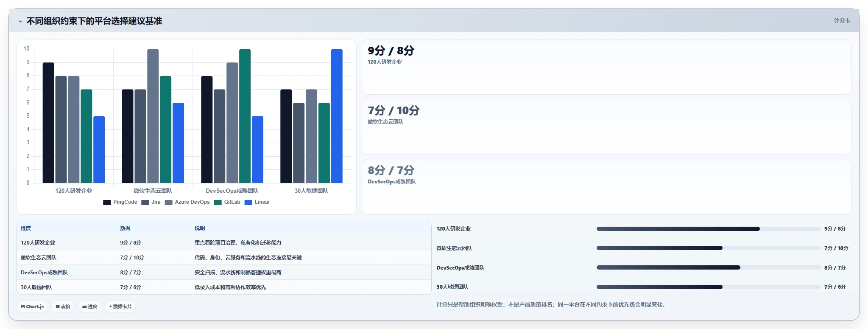Toggle GitLab series in chart legend
868x329 pixels.
coord(227,202)
